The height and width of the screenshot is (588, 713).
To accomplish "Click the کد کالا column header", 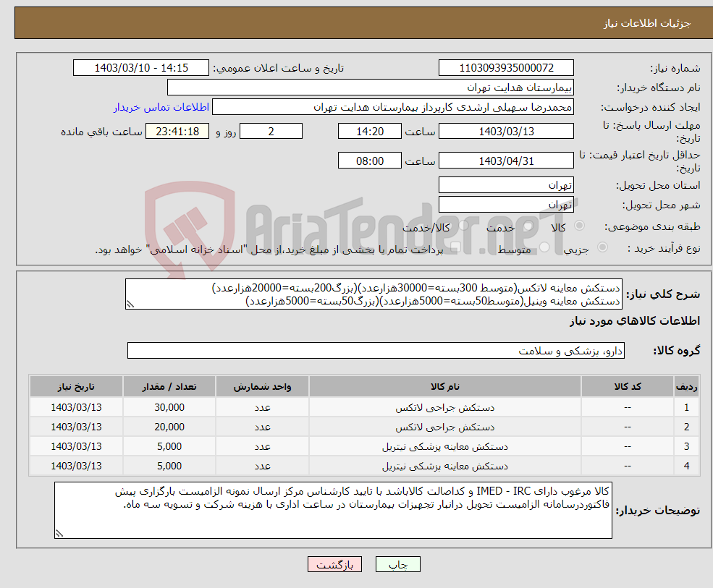I will tap(628, 387).
